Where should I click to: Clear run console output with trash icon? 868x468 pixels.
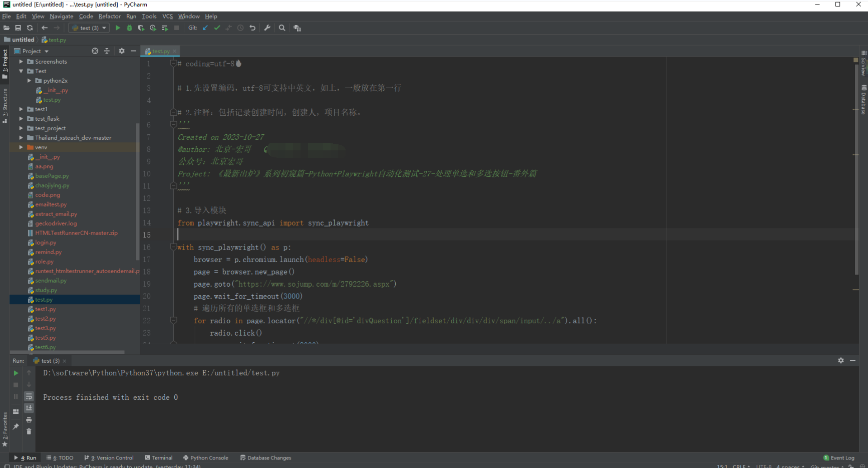pyautogui.click(x=29, y=431)
